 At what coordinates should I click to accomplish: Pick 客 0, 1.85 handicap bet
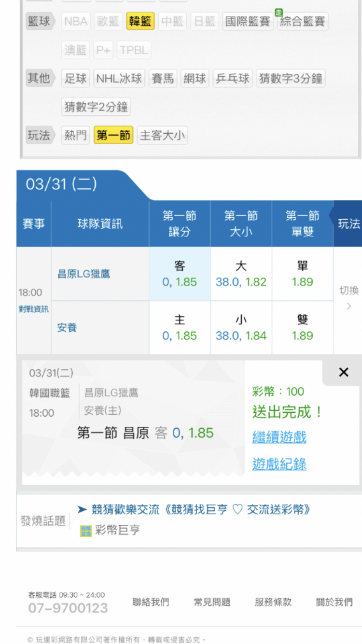tap(180, 274)
